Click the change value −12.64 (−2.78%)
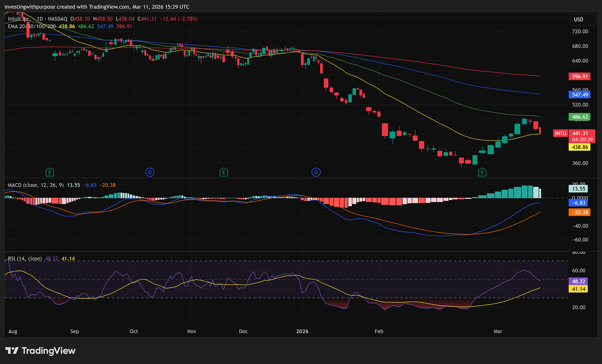Image resolution: width=602 pixels, height=364 pixels. click(179, 19)
